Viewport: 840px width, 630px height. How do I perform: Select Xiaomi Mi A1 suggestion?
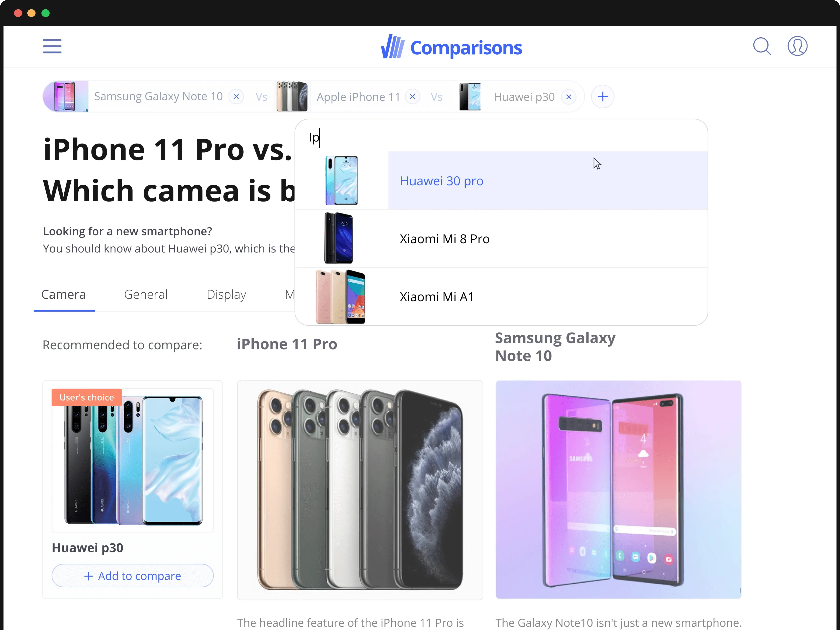(501, 297)
